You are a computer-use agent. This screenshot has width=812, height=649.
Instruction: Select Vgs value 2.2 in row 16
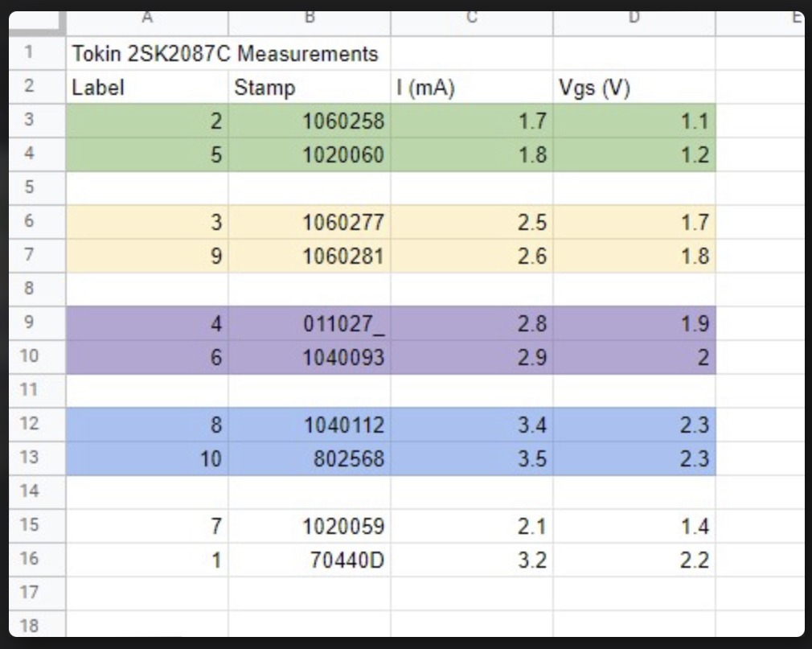(x=634, y=560)
